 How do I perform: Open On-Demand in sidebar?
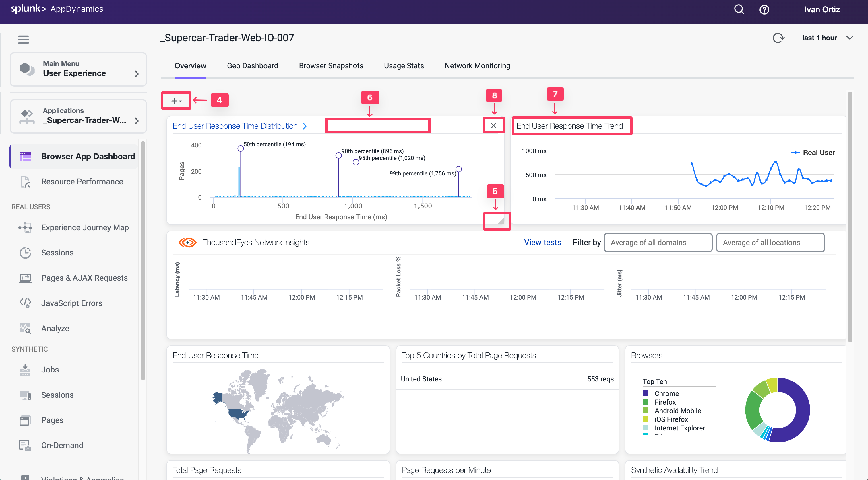[x=62, y=445]
